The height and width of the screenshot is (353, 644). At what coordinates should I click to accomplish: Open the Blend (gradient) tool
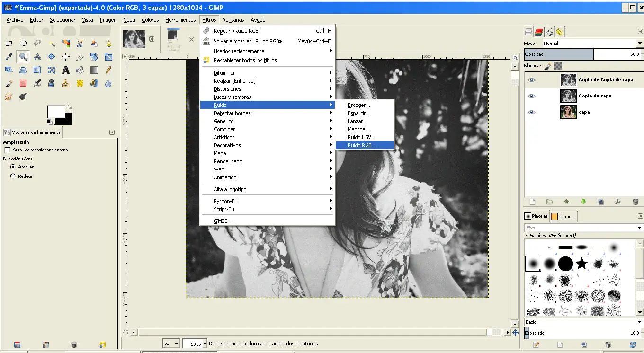click(x=94, y=70)
